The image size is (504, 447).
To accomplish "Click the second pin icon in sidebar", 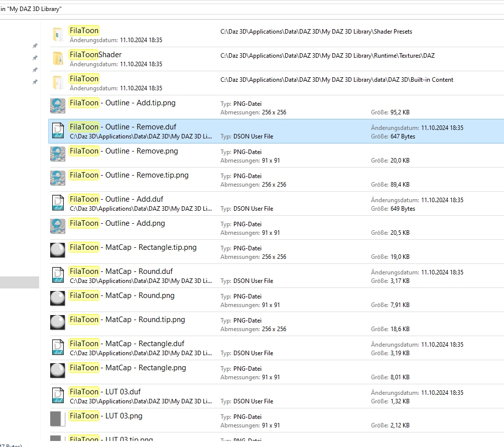I will (35, 58).
